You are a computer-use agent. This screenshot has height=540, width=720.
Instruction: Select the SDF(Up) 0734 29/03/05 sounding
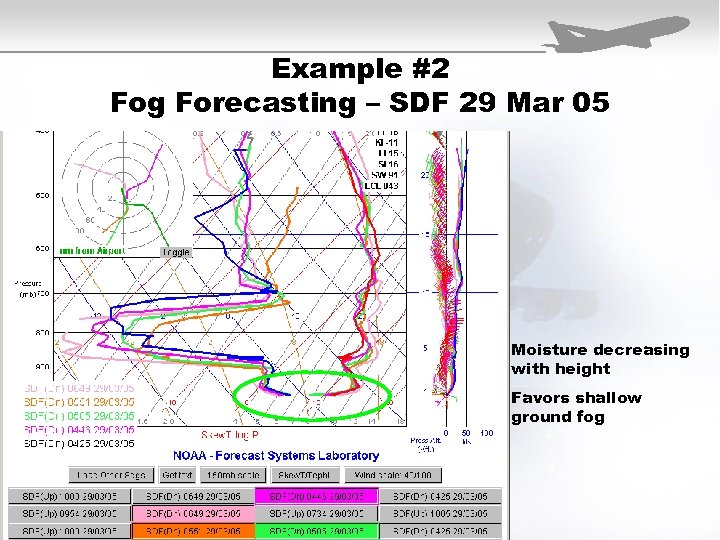point(316,513)
